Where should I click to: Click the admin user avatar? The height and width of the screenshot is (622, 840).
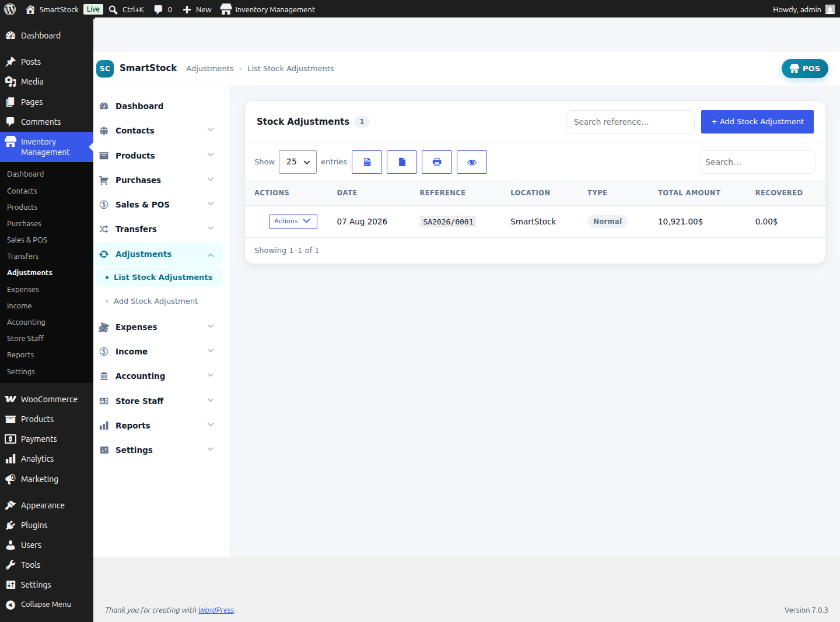click(830, 9)
